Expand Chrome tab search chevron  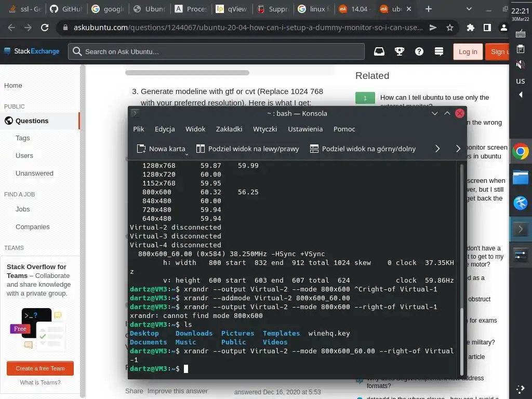pos(469,9)
